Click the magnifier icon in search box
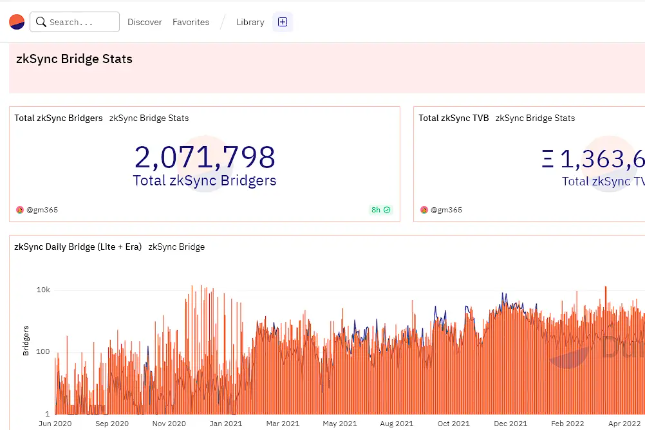This screenshot has width=645, height=430. pos(41,22)
